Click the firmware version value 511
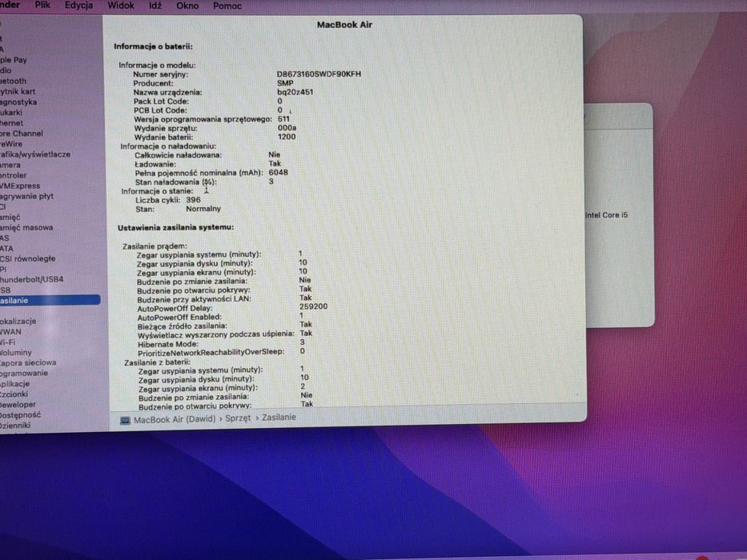The image size is (747, 560). click(283, 119)
